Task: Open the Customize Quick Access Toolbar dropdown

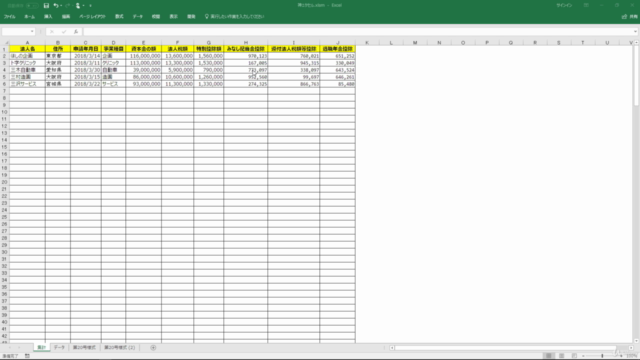Action: point(90,6)
